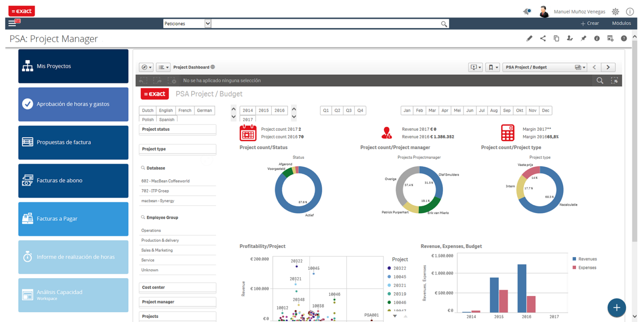Screen dimensions: 644x322
Task: Select year 2016 filter
Action: [279, 110]
